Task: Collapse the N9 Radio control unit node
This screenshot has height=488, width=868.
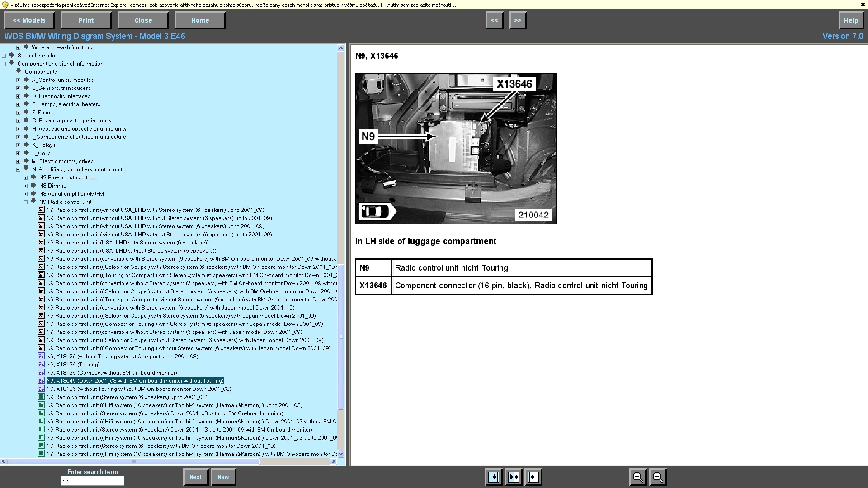Action: pyautogui.click(x=26, y=202)
